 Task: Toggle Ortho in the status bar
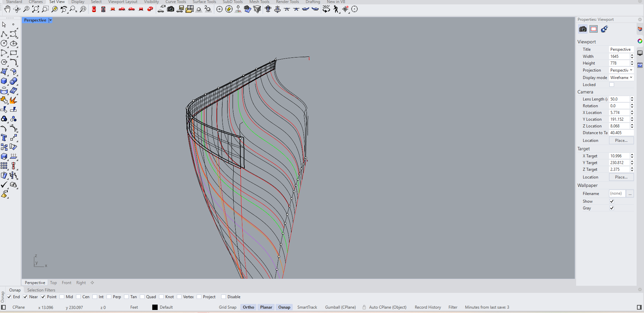pos(248,307)
